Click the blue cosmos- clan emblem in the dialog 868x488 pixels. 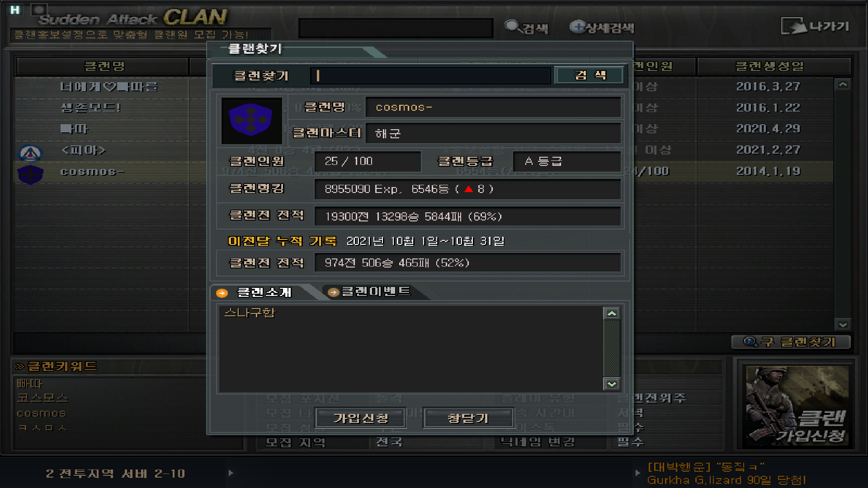251,120
